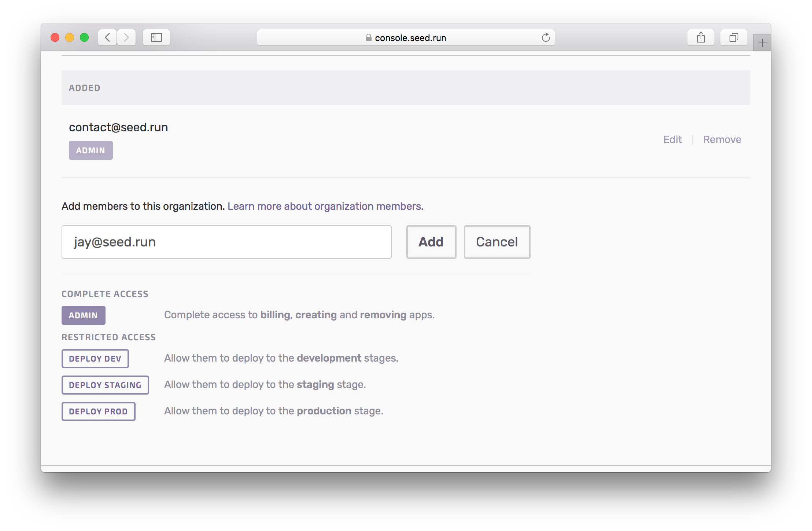Click the Safari back arrow button

107,37
